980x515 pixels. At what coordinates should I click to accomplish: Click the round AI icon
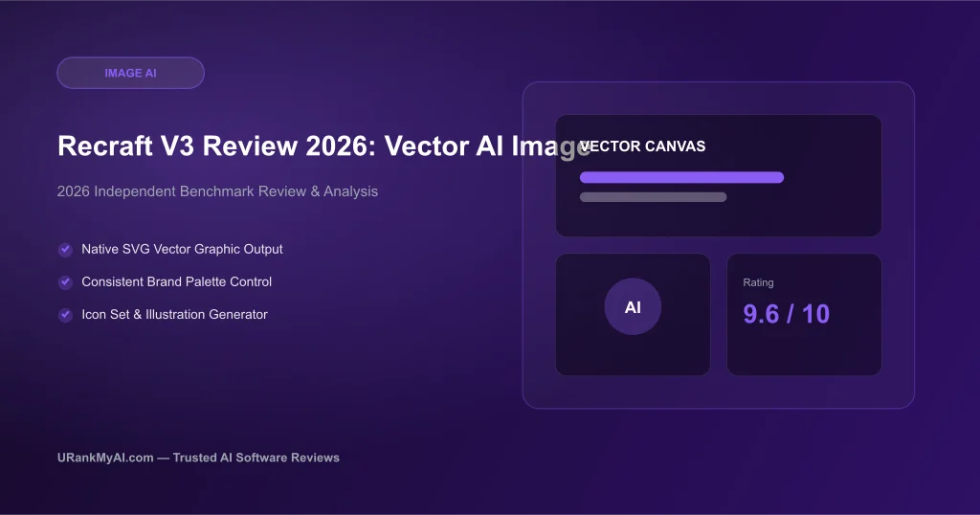click(633, 307)
